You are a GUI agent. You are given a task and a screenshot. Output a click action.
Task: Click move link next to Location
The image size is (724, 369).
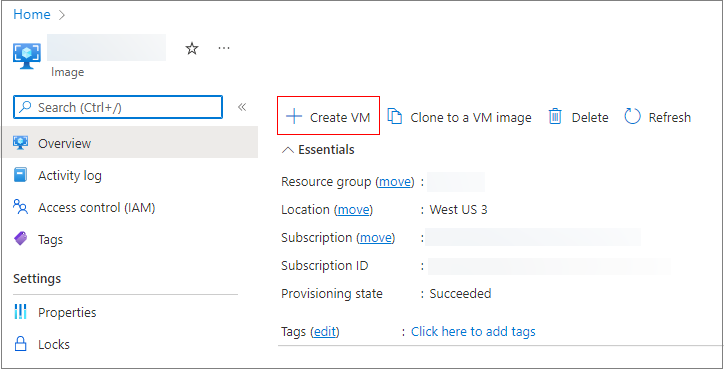[x=353, y=210]
